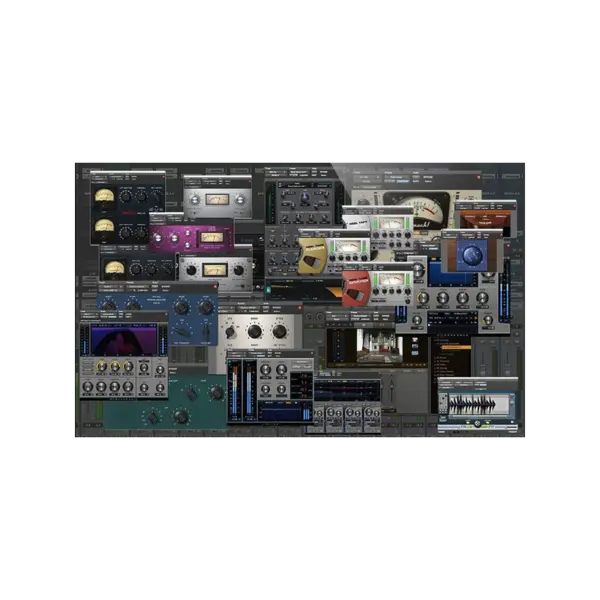This screenshot has width=600, height=600.
Task: Turn the right knob of the top silver compressor
Action: pyautogui.click(x=240, y=199)
